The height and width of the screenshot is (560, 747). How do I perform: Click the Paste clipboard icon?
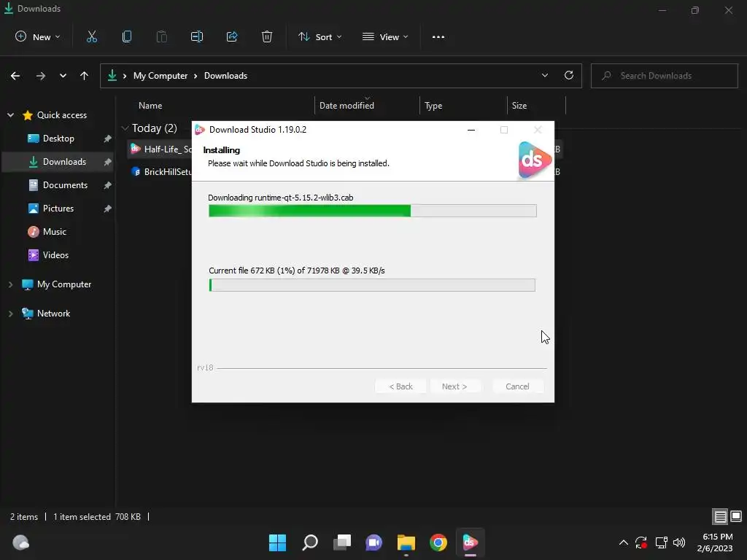pos(161,36)
